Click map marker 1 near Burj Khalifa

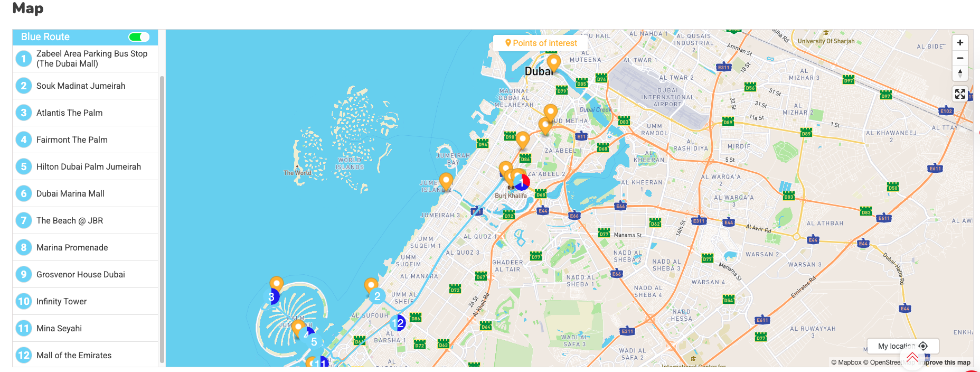point(522,182)
